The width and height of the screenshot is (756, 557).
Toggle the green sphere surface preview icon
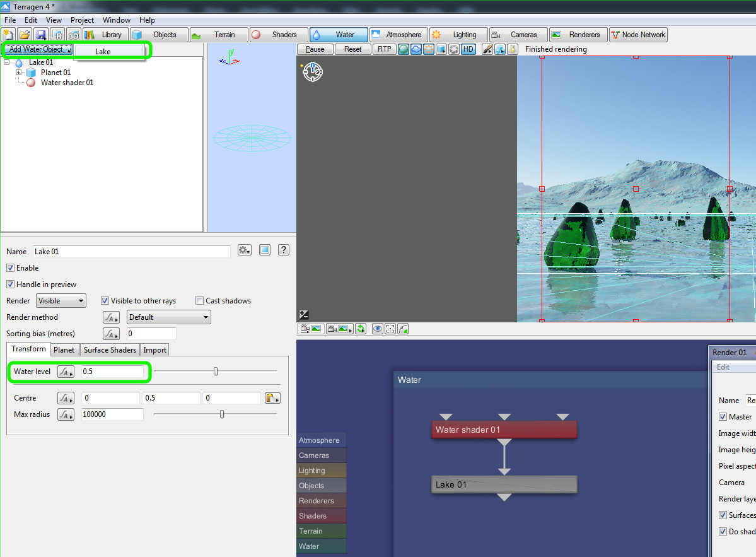click(404, 49)
